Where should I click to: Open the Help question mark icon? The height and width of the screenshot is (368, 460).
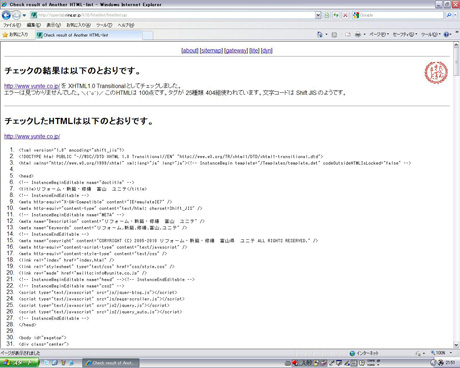pos(447,34)
